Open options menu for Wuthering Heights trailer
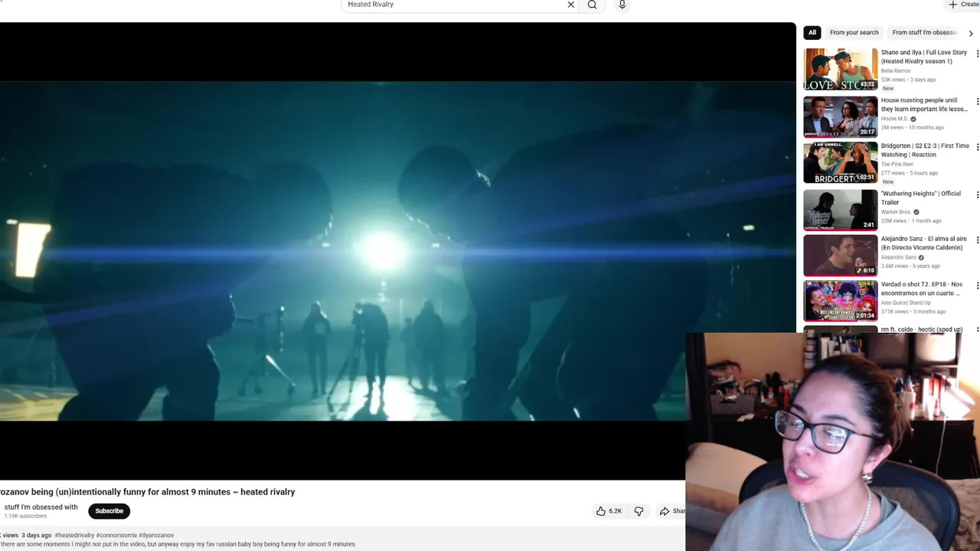The width and height of the screenshot is (980, 551). (977, 194)
